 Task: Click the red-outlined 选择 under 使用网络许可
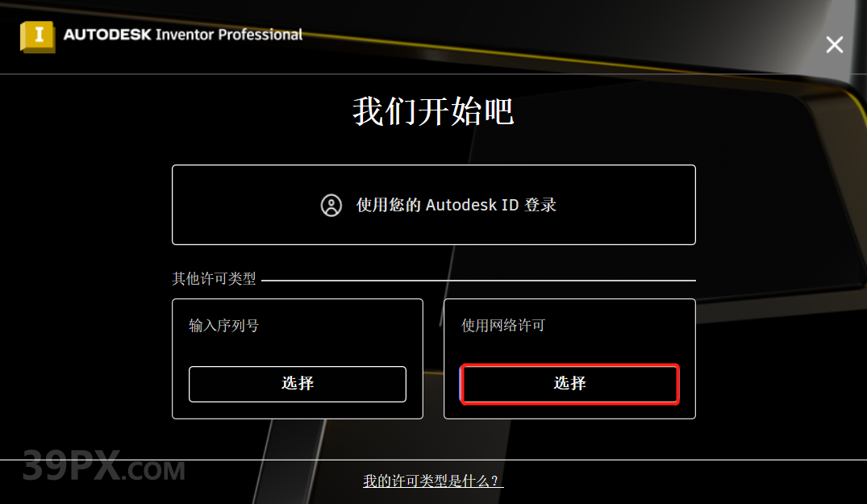pyautogui.click(x=569, y=384)
